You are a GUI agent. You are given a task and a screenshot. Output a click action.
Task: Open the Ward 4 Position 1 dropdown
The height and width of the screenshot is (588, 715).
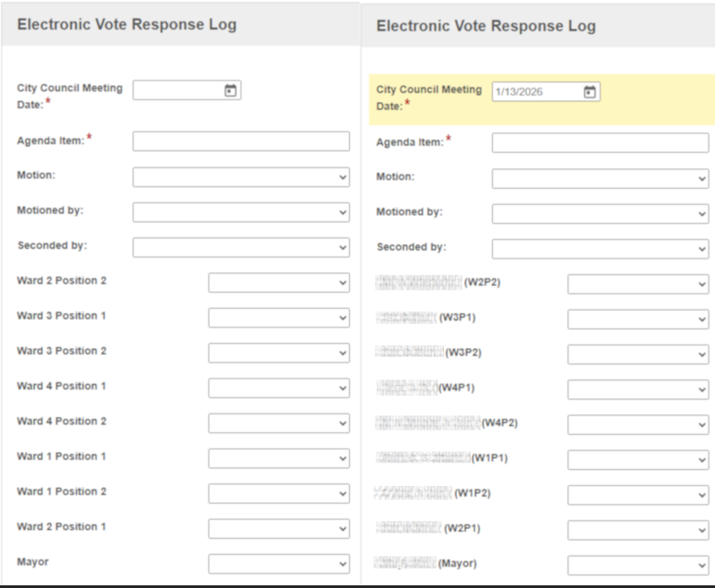tap(278, 388)
